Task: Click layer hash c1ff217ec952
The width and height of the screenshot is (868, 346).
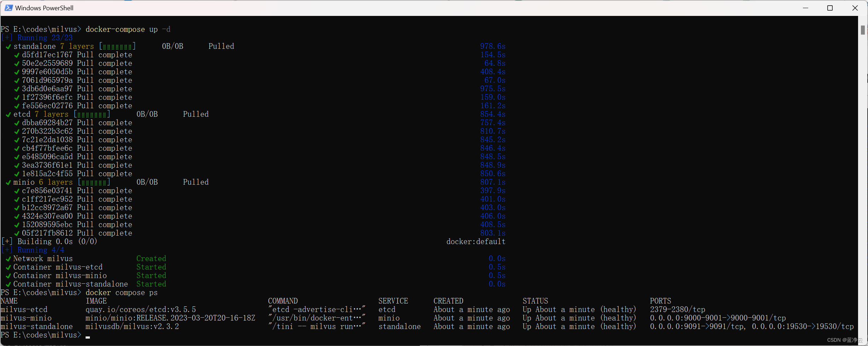Action: (47, 199)
